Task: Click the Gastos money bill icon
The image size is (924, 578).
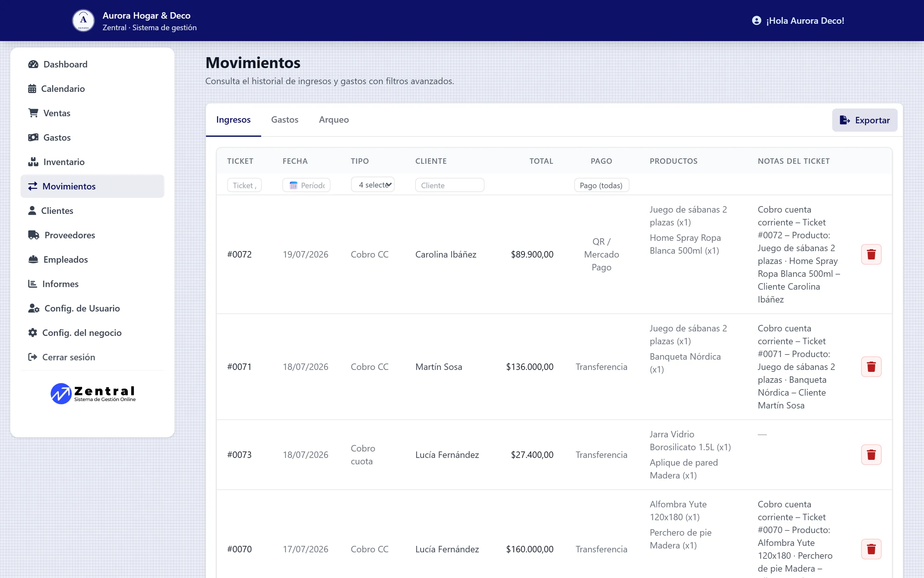Action: click(33, 138)
